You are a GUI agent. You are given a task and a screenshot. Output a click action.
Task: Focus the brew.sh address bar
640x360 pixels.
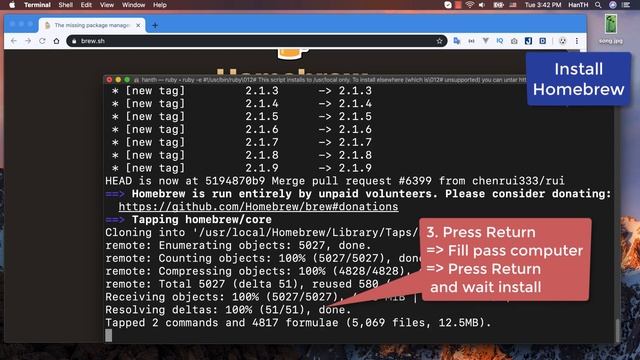point(257,41)
